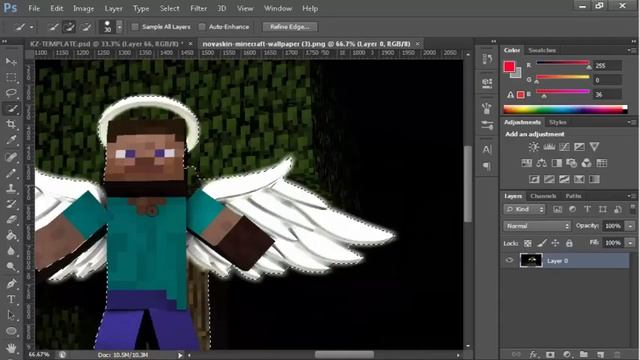The image size is (640, 360).
Task: Add a Channel Mixer adjustment
Action: point(587,163)
